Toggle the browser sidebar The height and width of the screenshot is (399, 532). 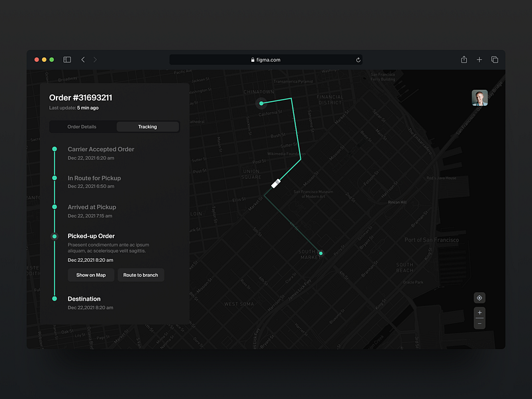66,59
